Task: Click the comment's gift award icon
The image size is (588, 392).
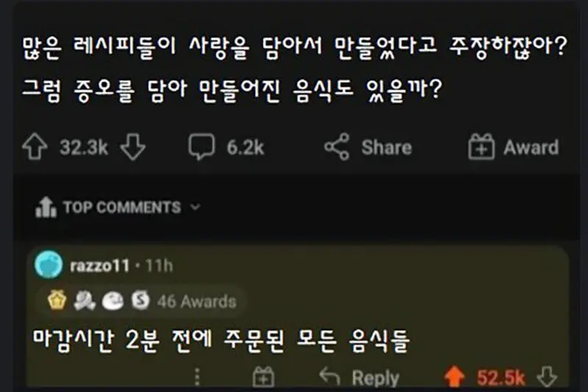Action: (262, 377)
